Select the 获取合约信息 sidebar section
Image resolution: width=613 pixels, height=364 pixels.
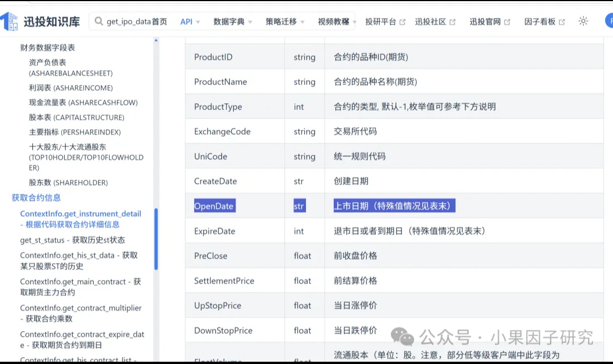point(36,198)
